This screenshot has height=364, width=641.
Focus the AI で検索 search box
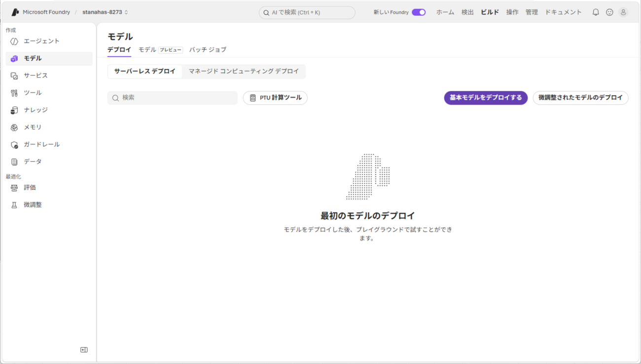click(307, 12)
